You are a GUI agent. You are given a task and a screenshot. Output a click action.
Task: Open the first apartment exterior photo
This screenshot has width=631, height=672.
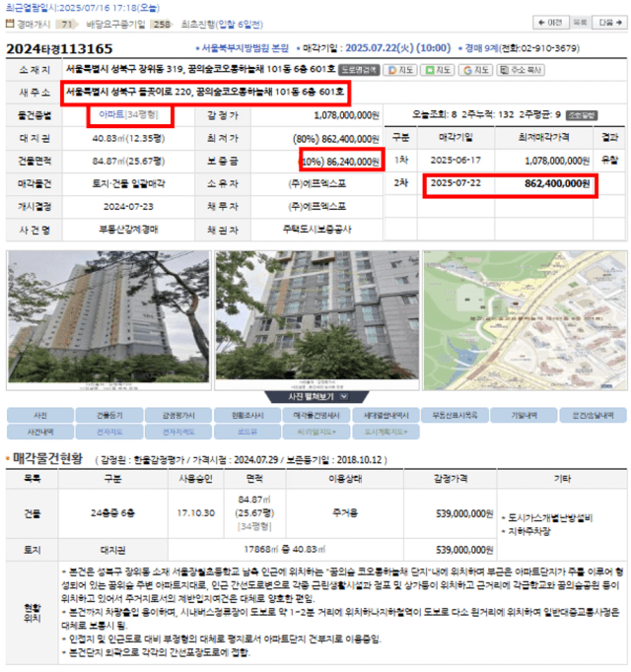(108, 320)
